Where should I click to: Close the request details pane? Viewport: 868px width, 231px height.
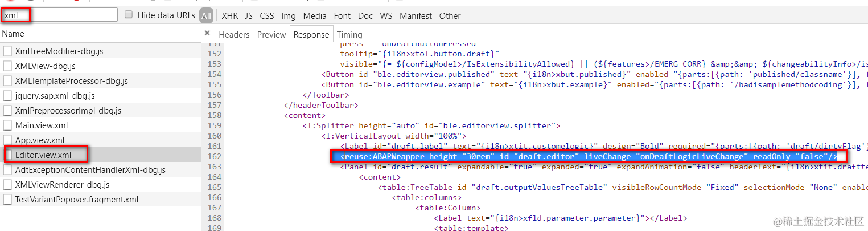207,34
